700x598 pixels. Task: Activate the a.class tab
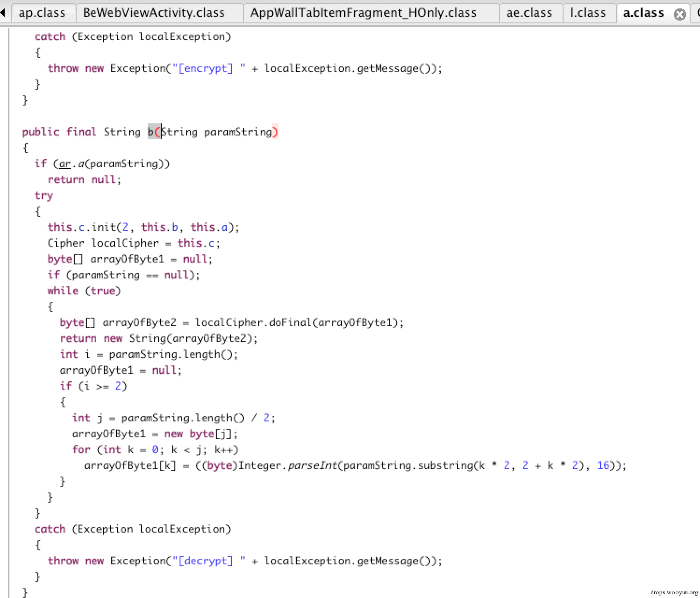click(644, 13)
